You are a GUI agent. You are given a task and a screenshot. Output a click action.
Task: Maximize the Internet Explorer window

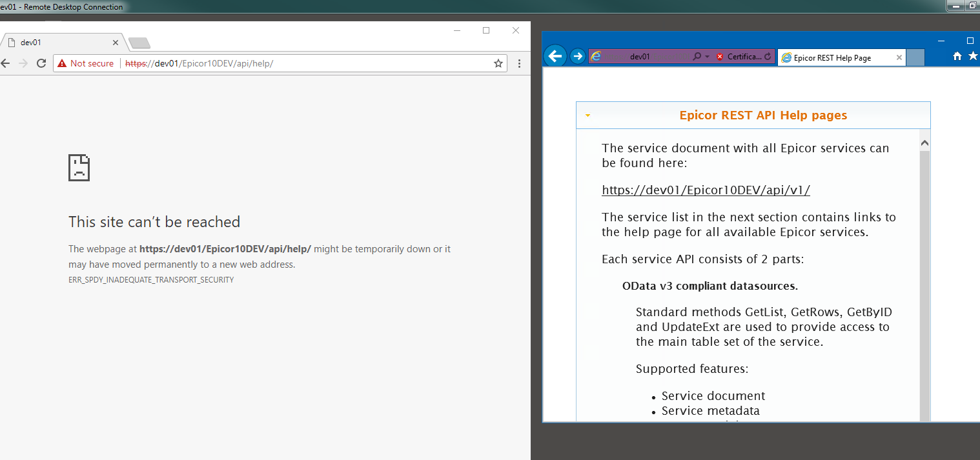[x=970, y=41]
